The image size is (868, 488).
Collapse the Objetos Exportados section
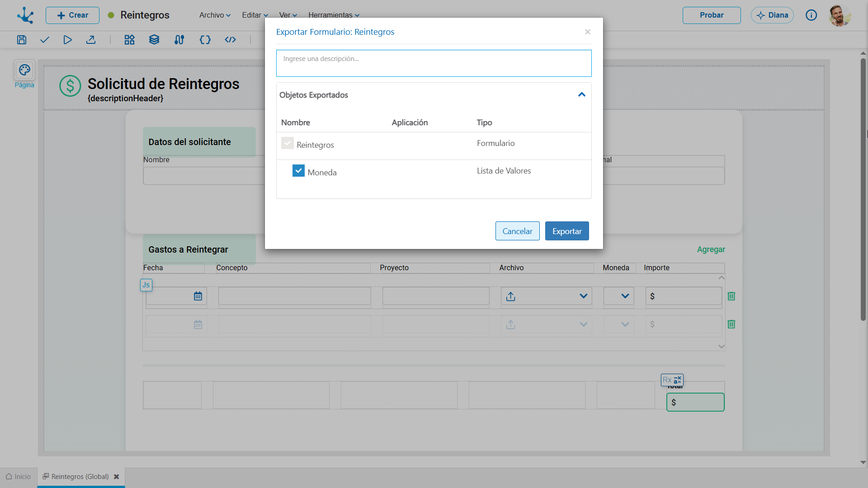(582, 95)
